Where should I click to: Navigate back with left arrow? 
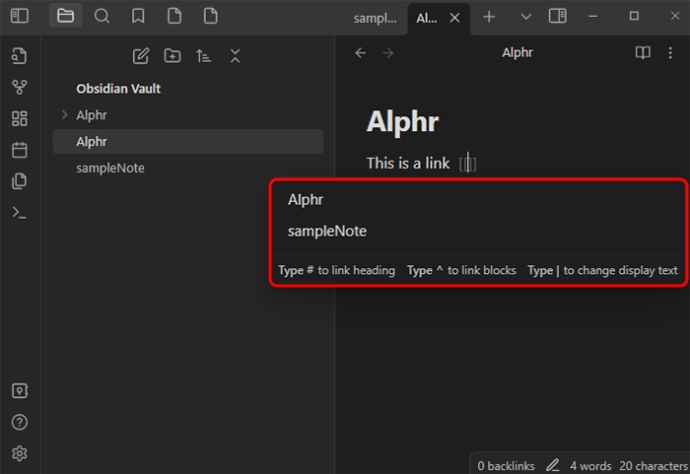pos(360,53)
